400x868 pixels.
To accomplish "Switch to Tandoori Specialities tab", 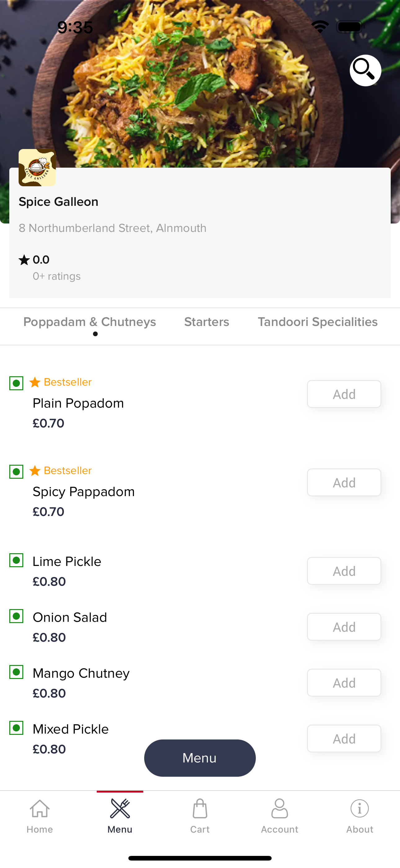I will (x=318, y=322).
